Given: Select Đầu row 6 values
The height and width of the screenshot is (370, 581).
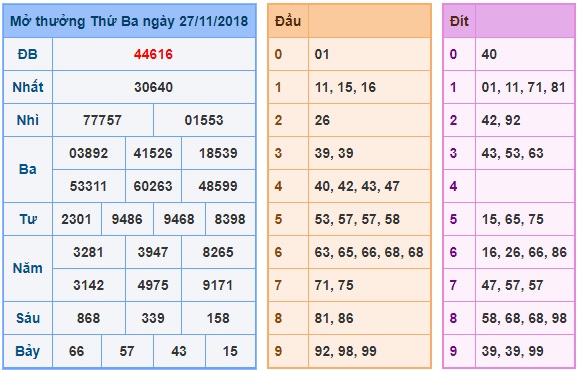Looking at the screenshot, I should point(369,252).
